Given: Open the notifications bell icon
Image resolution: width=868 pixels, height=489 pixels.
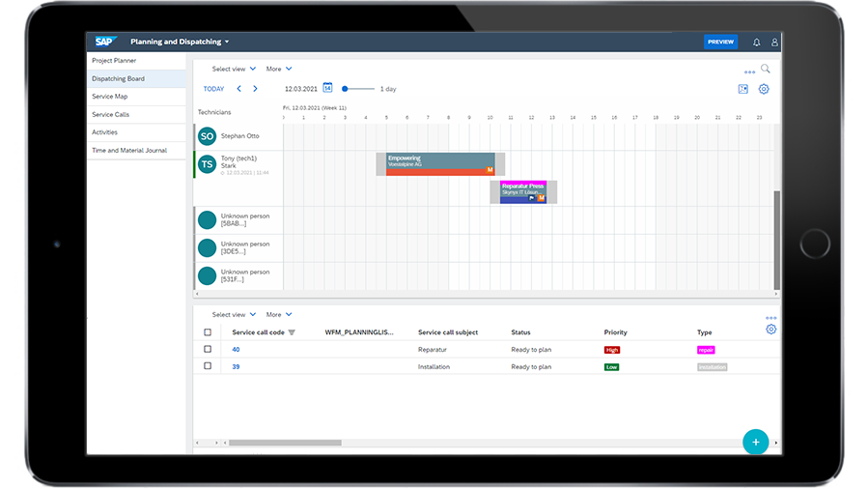Looking at the screenshot, I should (x=756, y=43).
